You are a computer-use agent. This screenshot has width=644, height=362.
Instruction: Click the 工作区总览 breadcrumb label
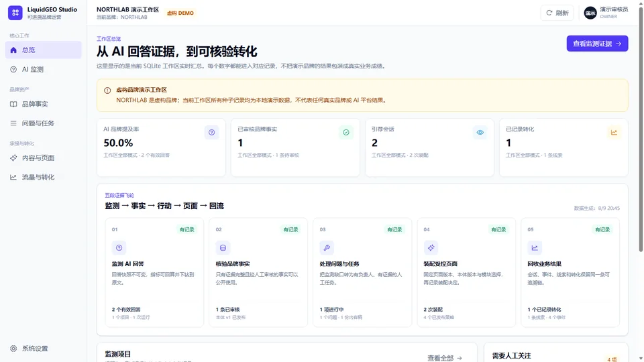point(109,39)
